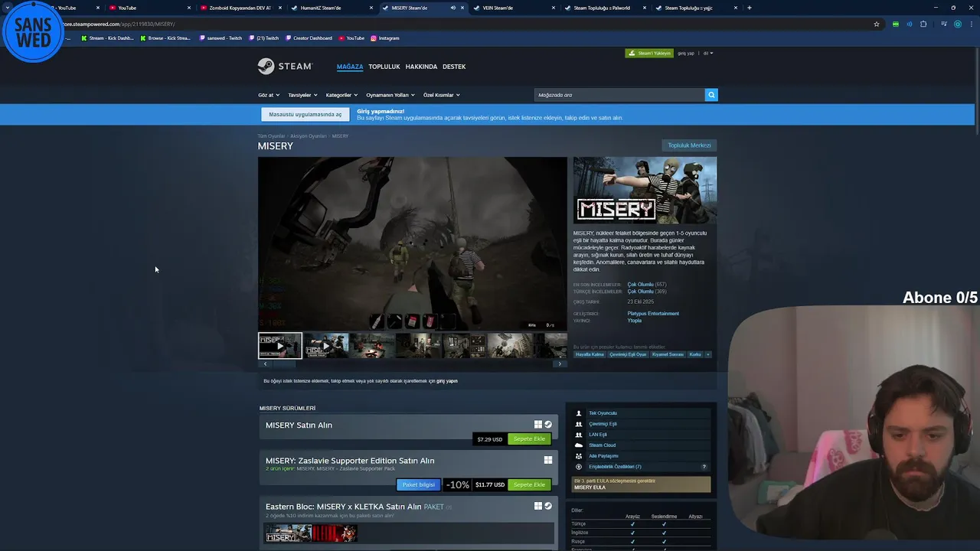Switch to the Zomboid Kopyasından DEV tab
The image size is (980, 551).
(241, 8)
